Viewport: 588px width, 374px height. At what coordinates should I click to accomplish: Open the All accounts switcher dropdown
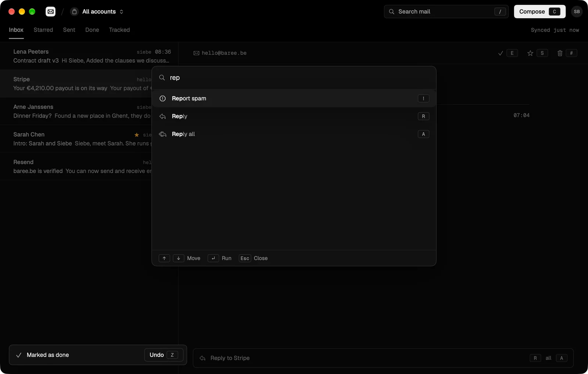[97, 12]
